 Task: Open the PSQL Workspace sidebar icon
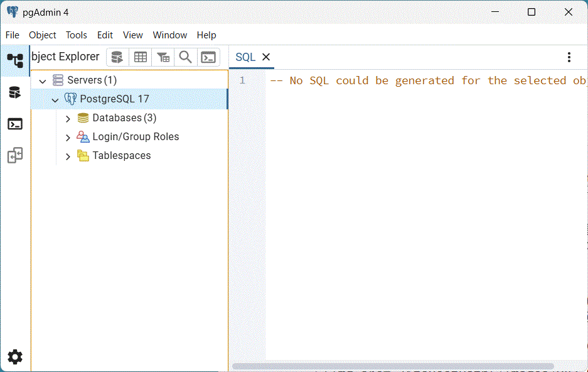pyautogui.click(x=15, y=124)
